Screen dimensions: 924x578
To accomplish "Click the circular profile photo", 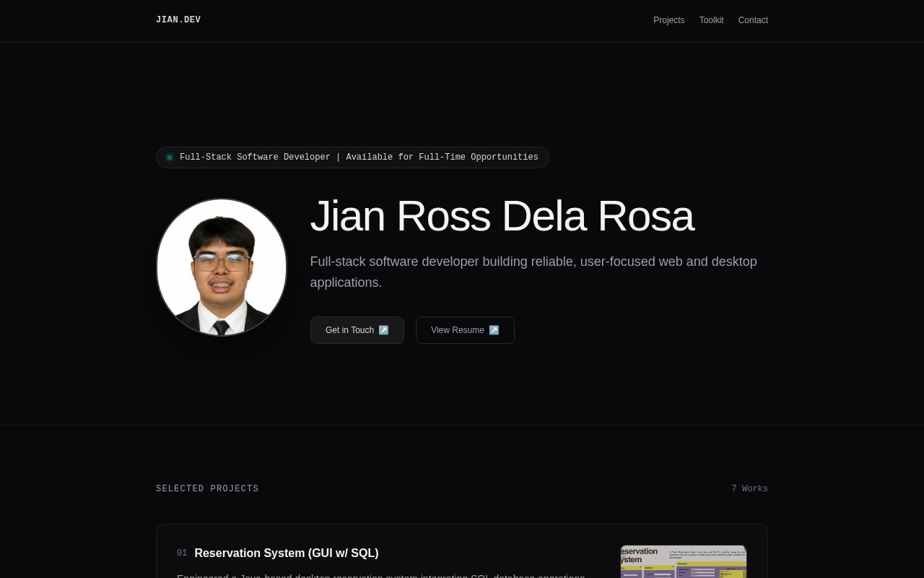I will coord(222,267).
